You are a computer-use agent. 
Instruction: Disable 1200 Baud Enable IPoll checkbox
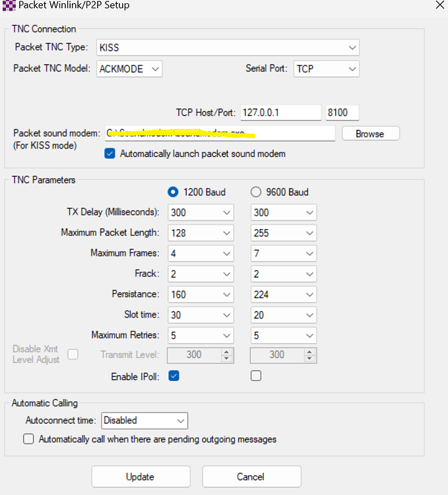[174, 376]
